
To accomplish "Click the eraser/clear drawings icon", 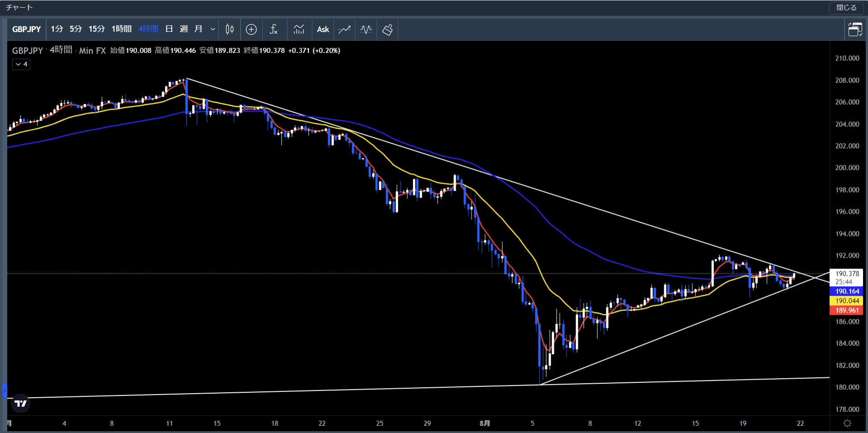I will 387,29.
